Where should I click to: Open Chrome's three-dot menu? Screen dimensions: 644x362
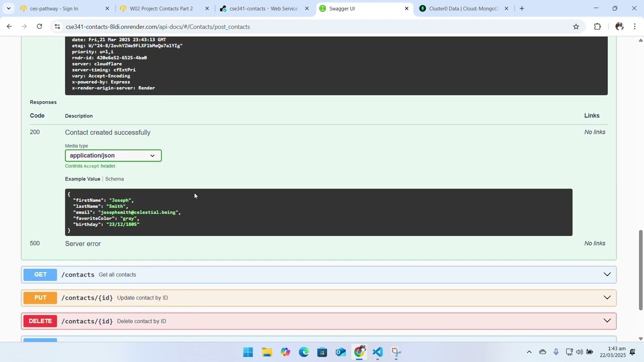click(x=635, y=27)
